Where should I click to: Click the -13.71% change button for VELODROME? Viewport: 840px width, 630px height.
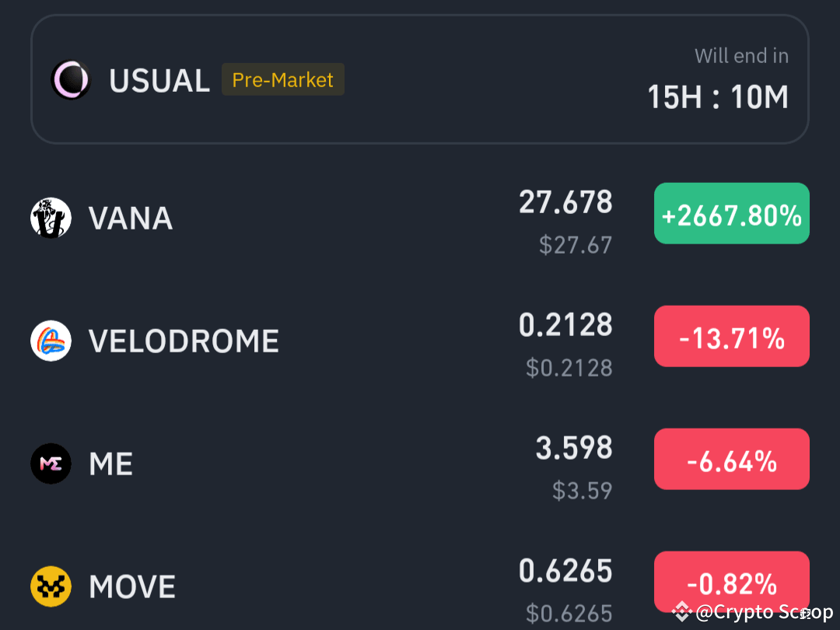click(x=731, y=336)
